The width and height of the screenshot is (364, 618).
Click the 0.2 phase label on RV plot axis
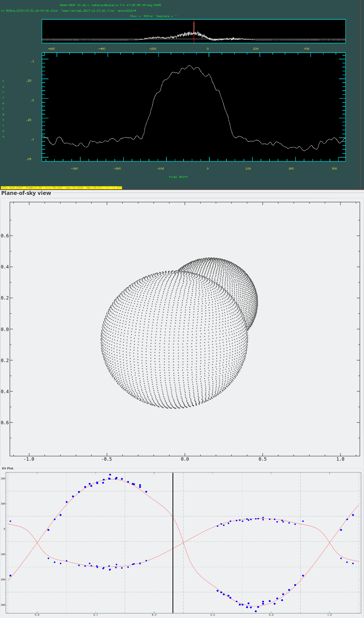click(96, 615)
